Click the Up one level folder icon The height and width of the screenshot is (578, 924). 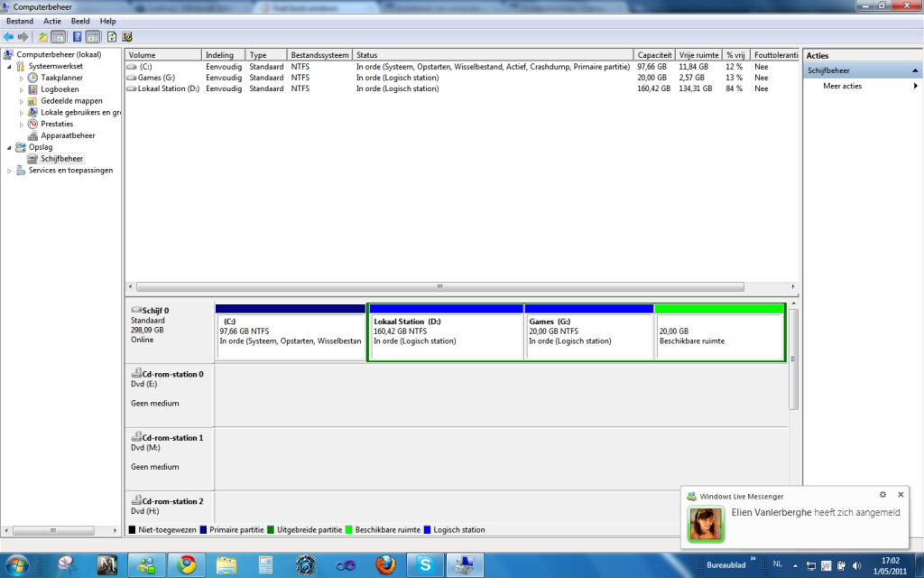tap(42, 37)
